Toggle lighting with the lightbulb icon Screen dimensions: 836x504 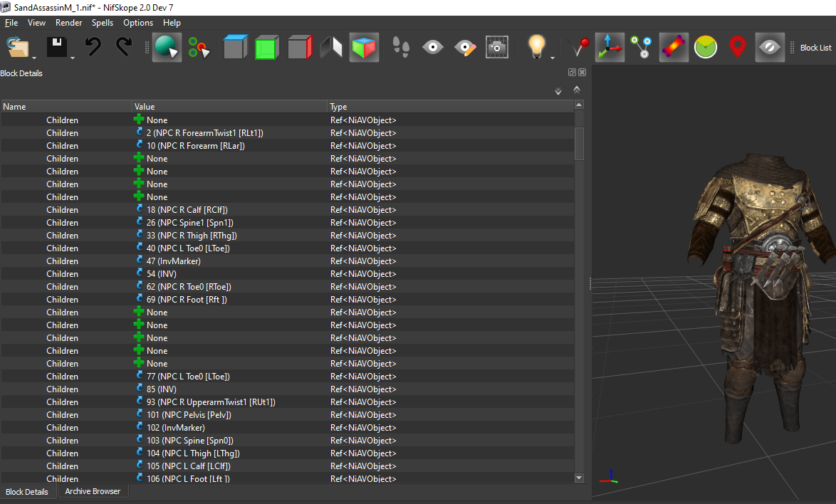(x=536, y=47)
